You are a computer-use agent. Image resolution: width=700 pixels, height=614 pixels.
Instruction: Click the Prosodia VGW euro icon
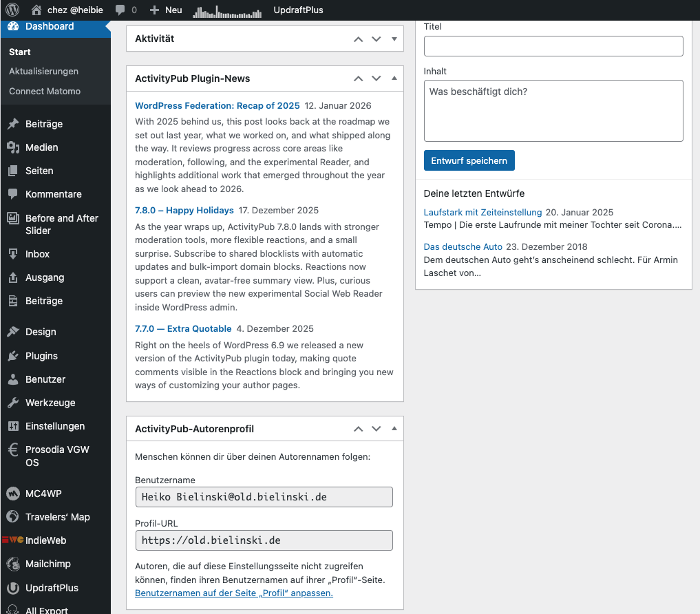tap(13, 450)
